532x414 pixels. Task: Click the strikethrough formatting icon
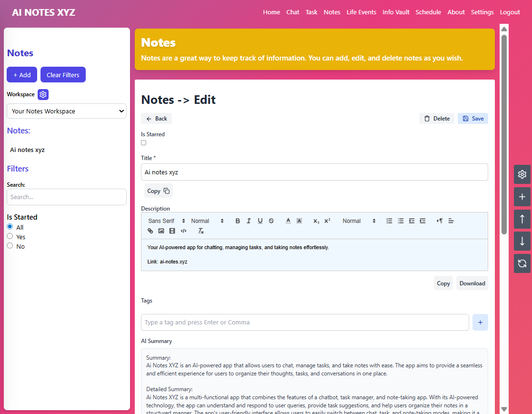(271, 221)
